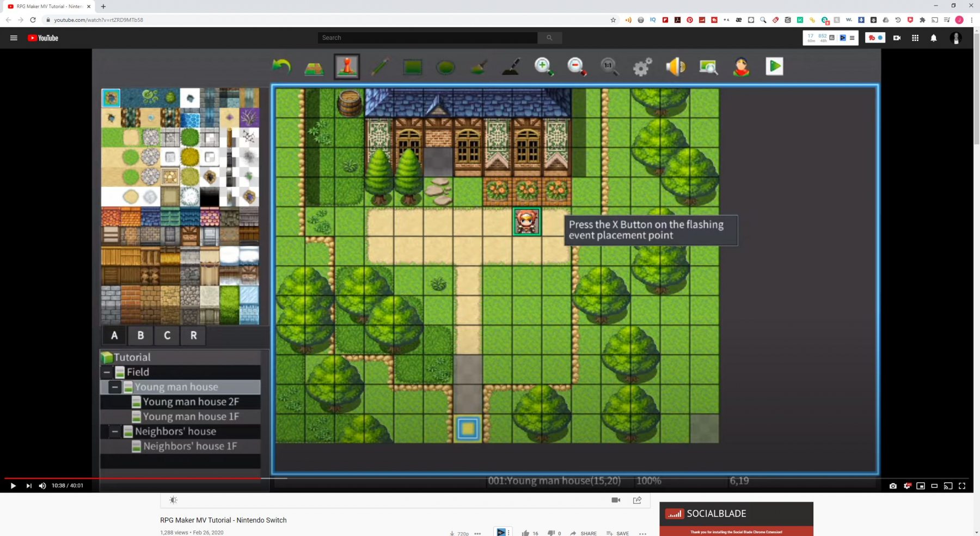This screenshot has height=536, width=980.
Task: Open a new browser tab
Action: point(103,6)
